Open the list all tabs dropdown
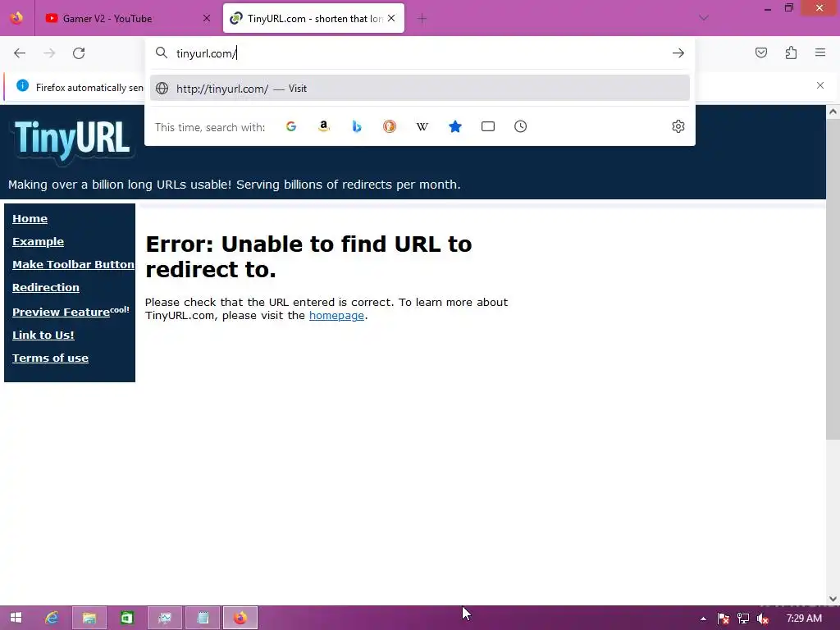 point(704,18)
